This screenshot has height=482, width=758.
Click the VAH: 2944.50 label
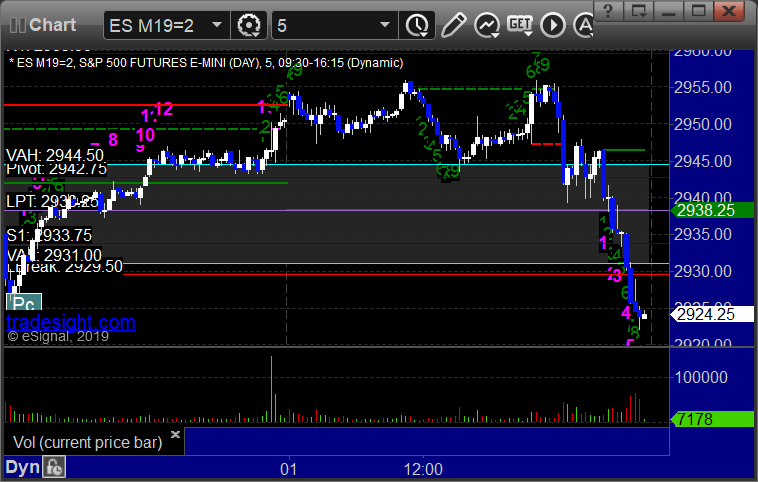click(55, 155)
